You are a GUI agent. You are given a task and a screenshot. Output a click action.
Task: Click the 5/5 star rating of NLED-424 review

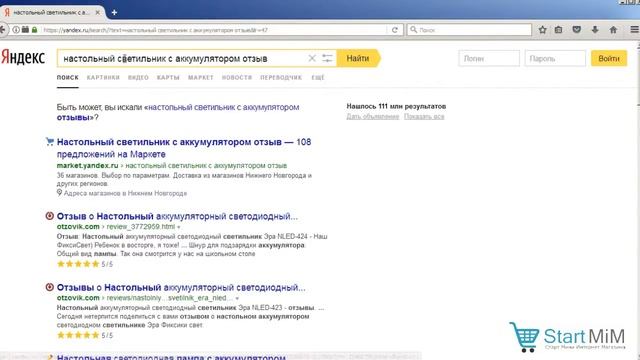pyautogui.click(x=85, y=264)
